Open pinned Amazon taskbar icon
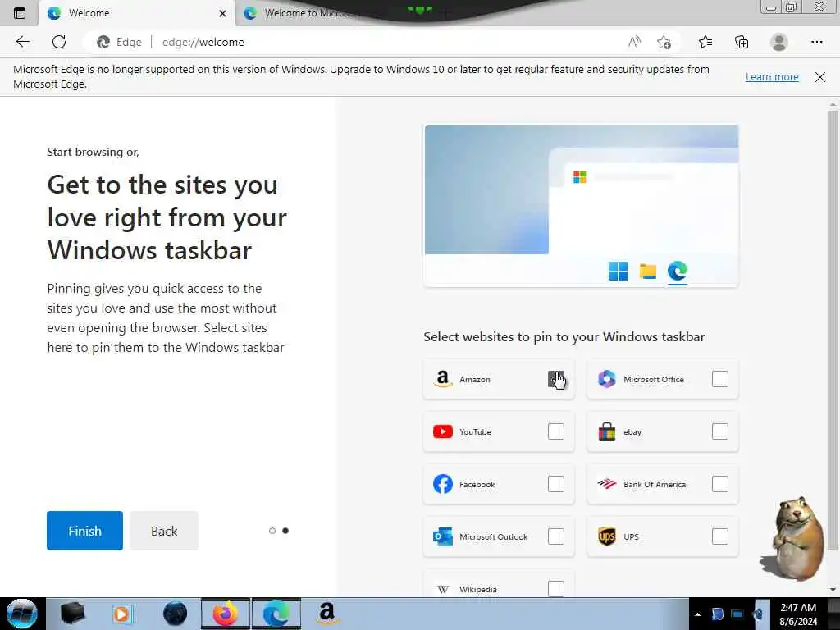This screenshot has height=630, width=840. pos(326,614)
